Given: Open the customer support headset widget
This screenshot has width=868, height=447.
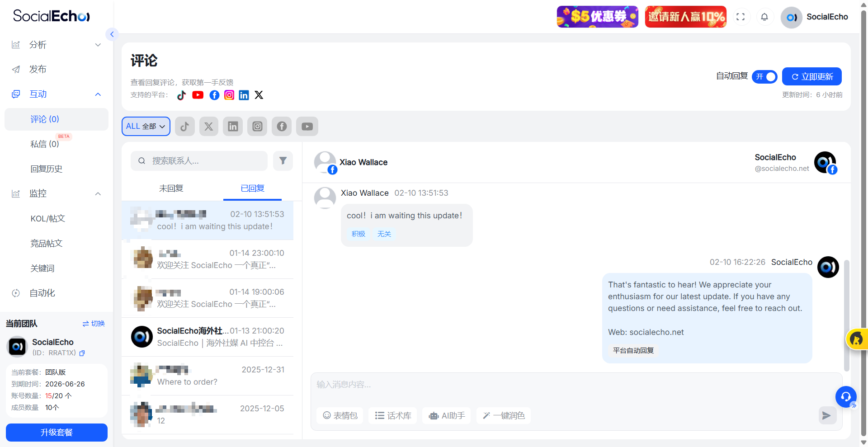Looking at the screenshot, I should coord(846,397).
